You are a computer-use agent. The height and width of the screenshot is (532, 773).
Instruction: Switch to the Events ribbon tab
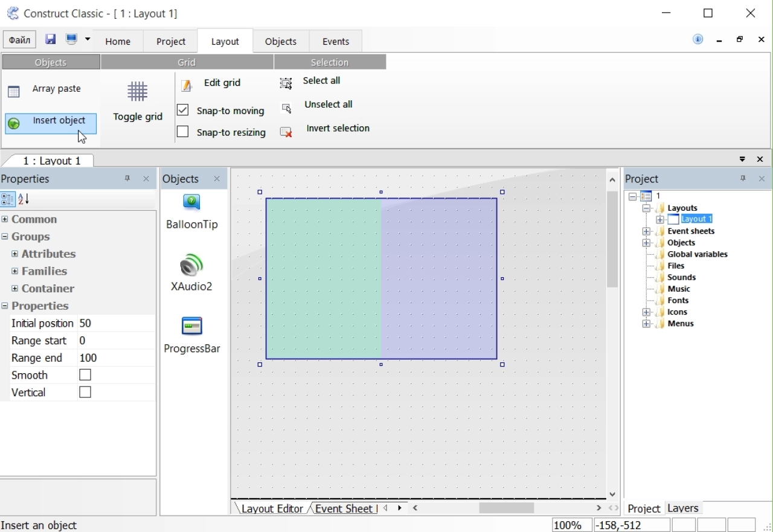(336, 41)
